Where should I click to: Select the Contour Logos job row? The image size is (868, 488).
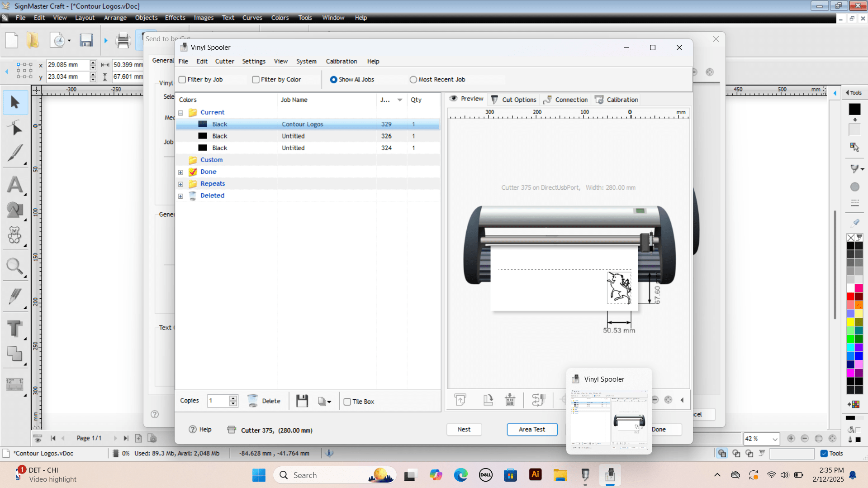pos(308,124)
